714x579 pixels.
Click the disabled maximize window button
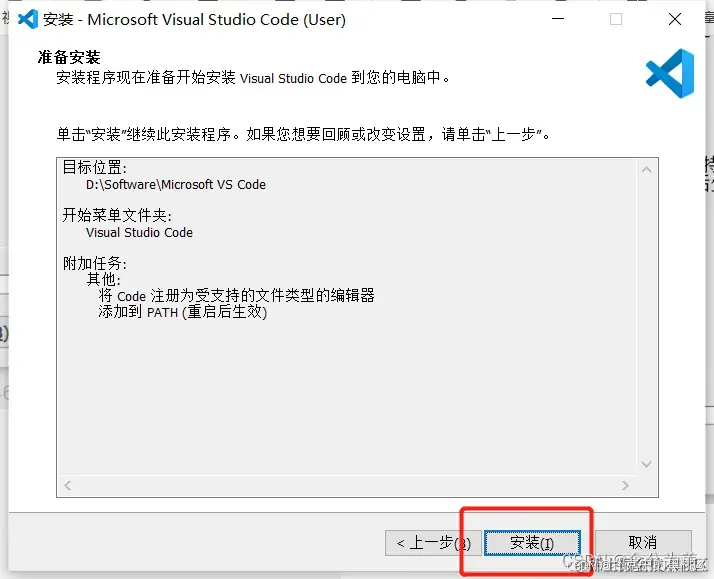coord(616,19)
